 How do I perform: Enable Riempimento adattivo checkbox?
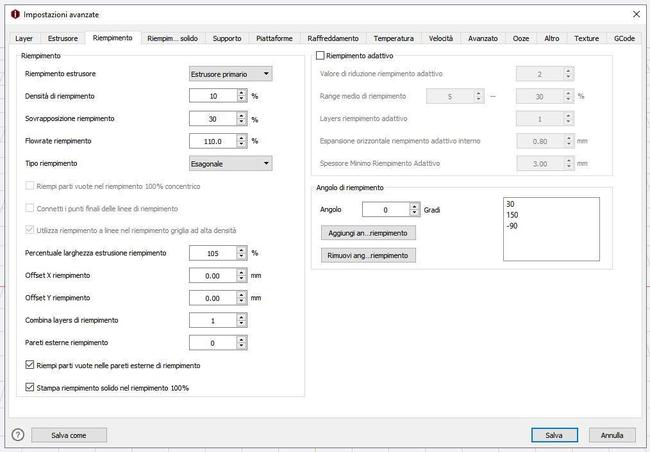click(x=321, y=56)
